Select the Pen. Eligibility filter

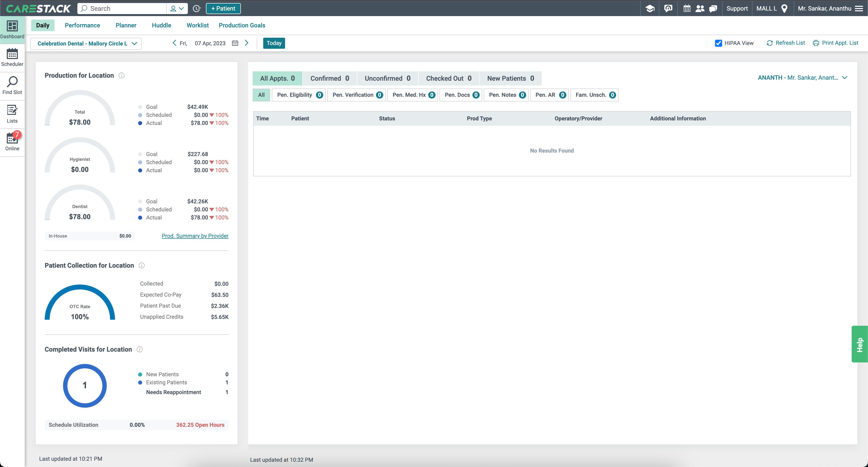[299, 95]
